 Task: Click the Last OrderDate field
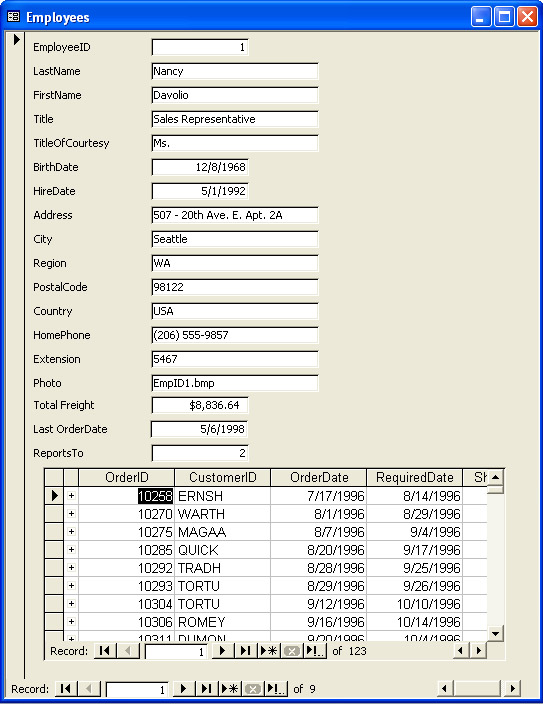pos(199,429)
